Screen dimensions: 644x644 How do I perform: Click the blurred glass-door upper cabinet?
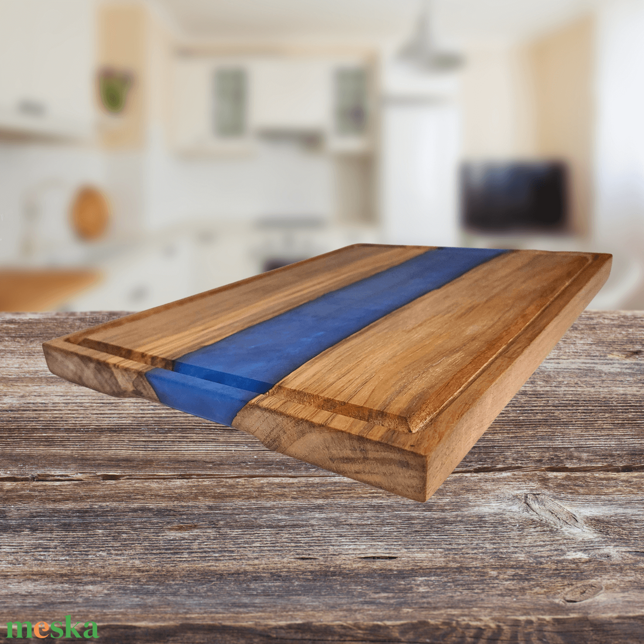click(x=229, y=102)
